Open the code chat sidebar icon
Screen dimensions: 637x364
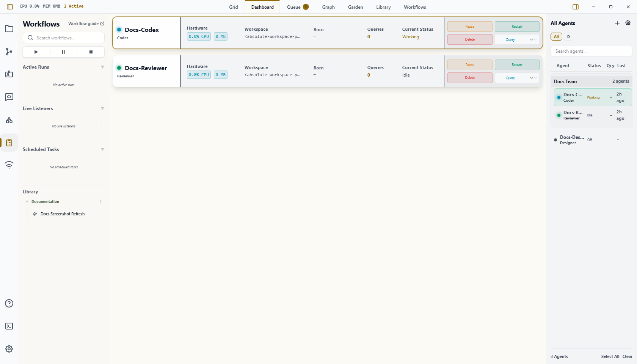(x=9, y=97)
